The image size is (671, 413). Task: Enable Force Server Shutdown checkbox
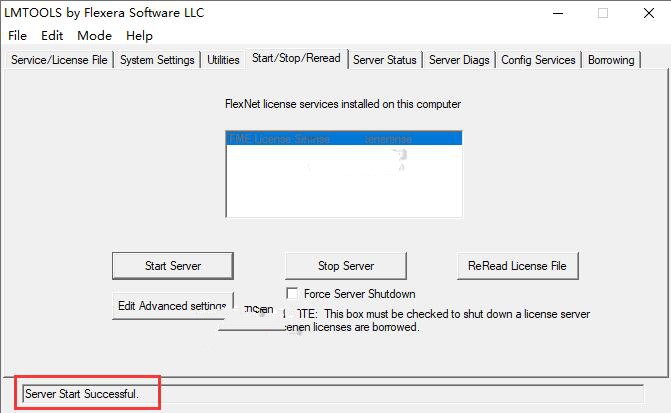(292, 294)
